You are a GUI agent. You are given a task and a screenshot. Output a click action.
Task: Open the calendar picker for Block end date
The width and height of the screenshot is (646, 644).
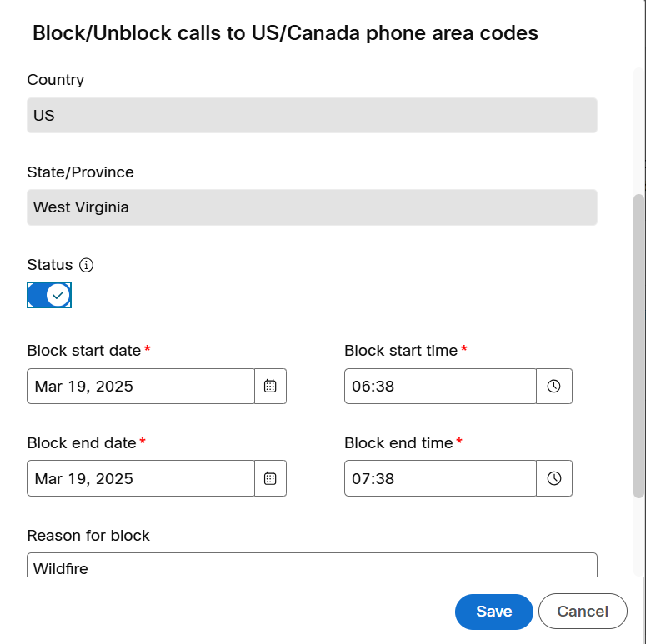click(x=270, y=478)
